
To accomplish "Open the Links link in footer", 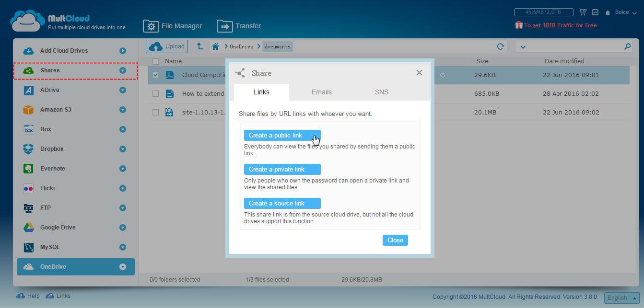I will (x=58, y=296).
